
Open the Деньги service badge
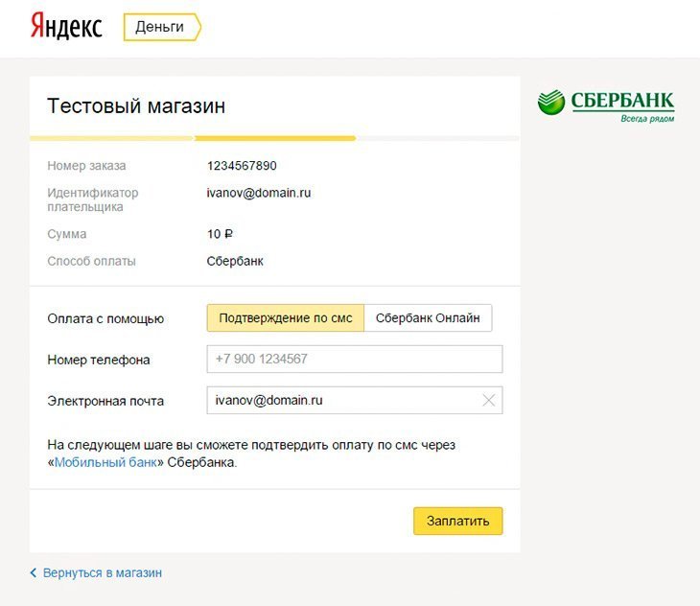[162, 27]
